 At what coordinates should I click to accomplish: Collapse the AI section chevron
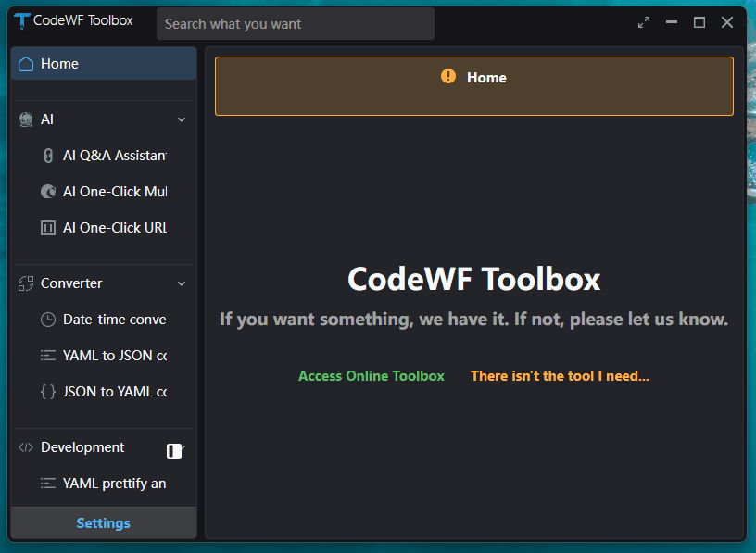click(x=182, y=119)
